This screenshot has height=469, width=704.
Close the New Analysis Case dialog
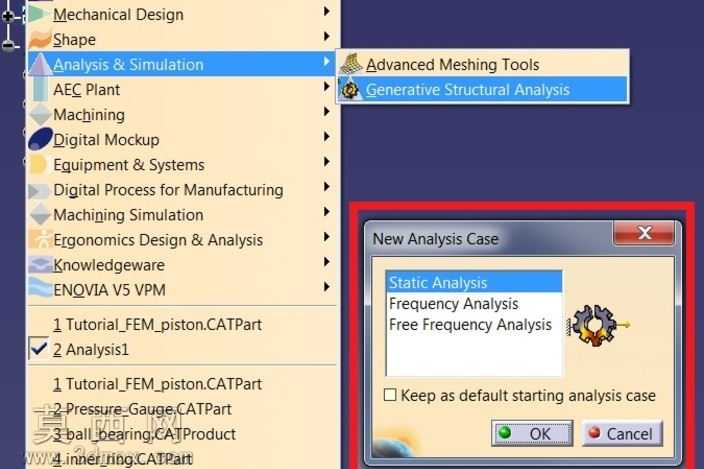point(644,233)
